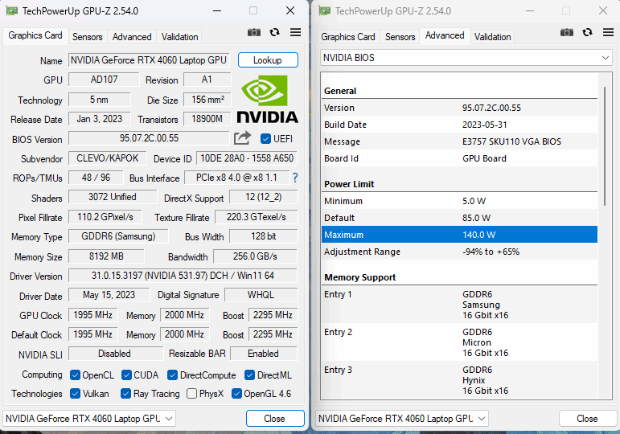Click the Lookup button
This screenshot has width=620, height=434.
click(268, 60)
